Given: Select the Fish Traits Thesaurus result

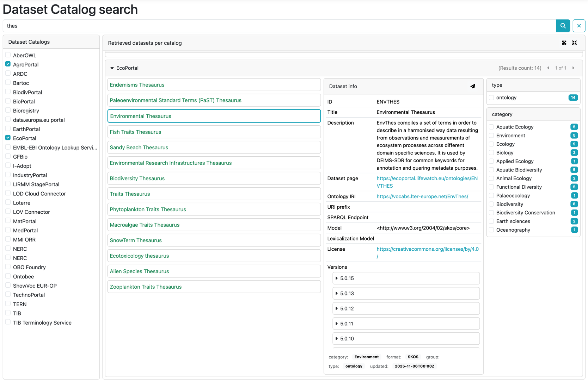Looking at the screenshot, I should coord(135,132).
